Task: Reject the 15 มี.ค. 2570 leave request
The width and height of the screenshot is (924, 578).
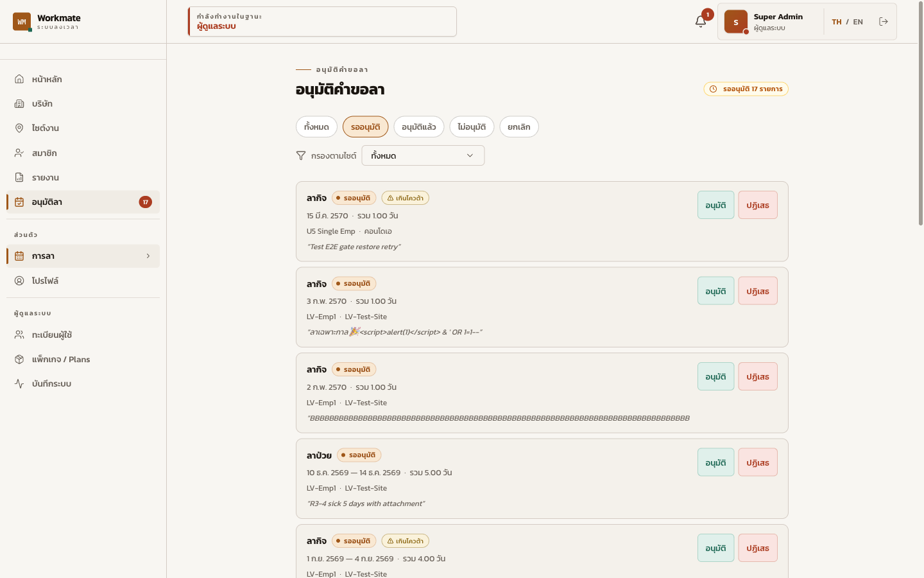Action: (758, 205)
